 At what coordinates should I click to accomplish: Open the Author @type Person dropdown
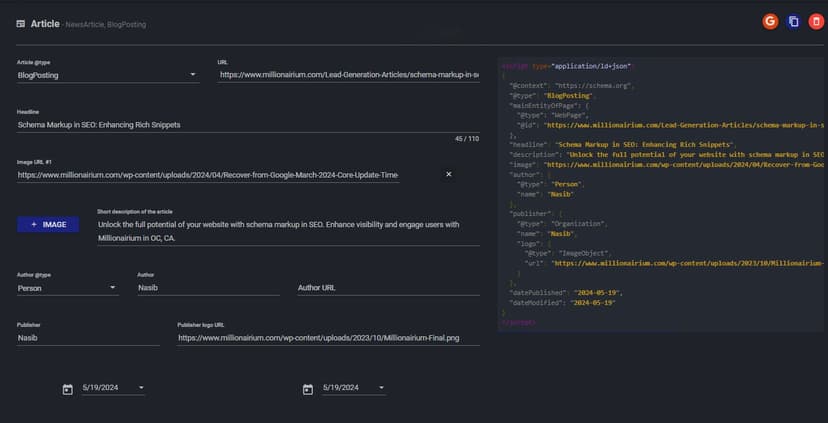pyautogui.click(x=113, y=288)
